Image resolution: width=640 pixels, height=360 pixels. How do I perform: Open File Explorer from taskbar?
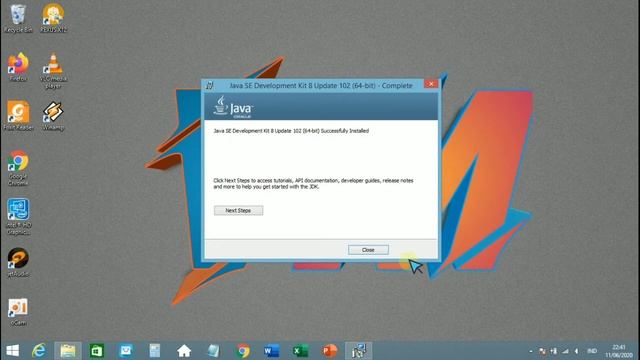click(68, 351)
